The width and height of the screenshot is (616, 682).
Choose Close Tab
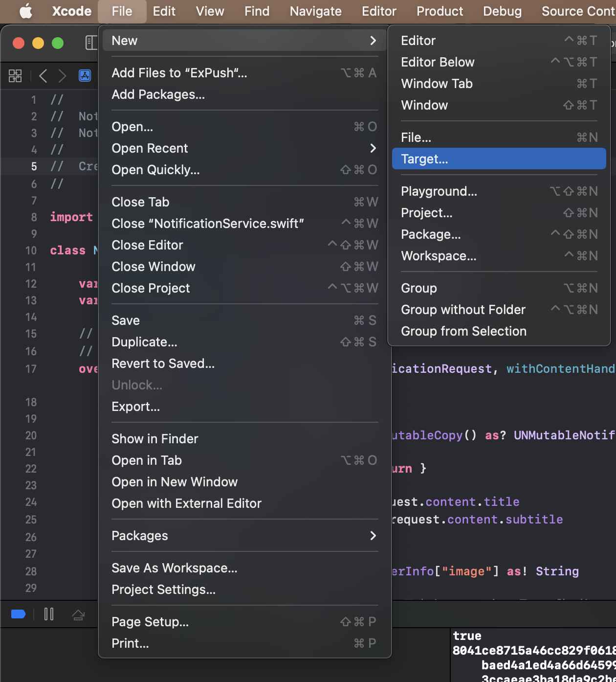pyautogui.click(x=245, y=202)
